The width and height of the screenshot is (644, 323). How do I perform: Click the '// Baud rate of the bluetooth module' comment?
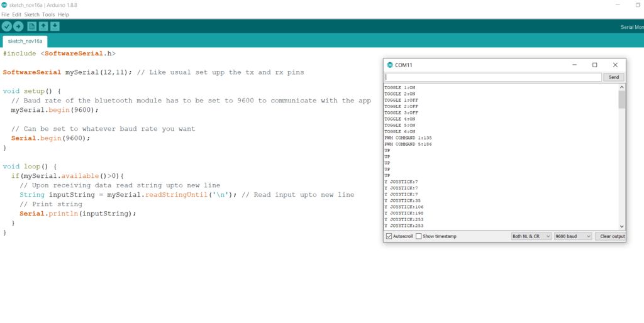point(191,101)
